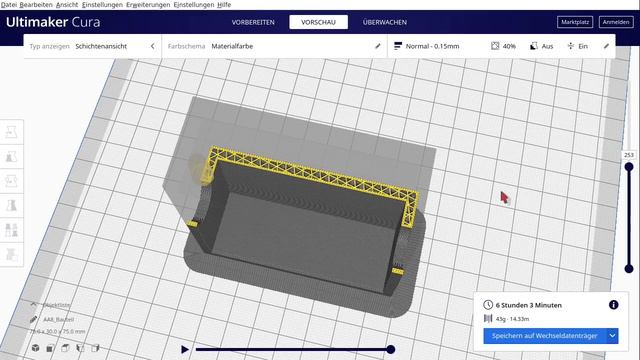Click Speichern auf Wechseldatenträger
Viewport: 640px width, 360px height.
coord(544,336)
